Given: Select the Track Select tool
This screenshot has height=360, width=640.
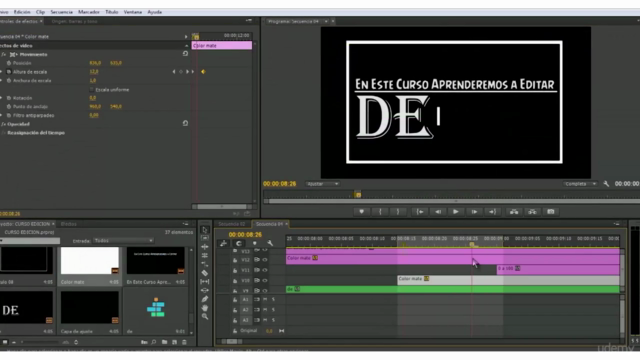Looking at the screenshot, I should (205, 238).
